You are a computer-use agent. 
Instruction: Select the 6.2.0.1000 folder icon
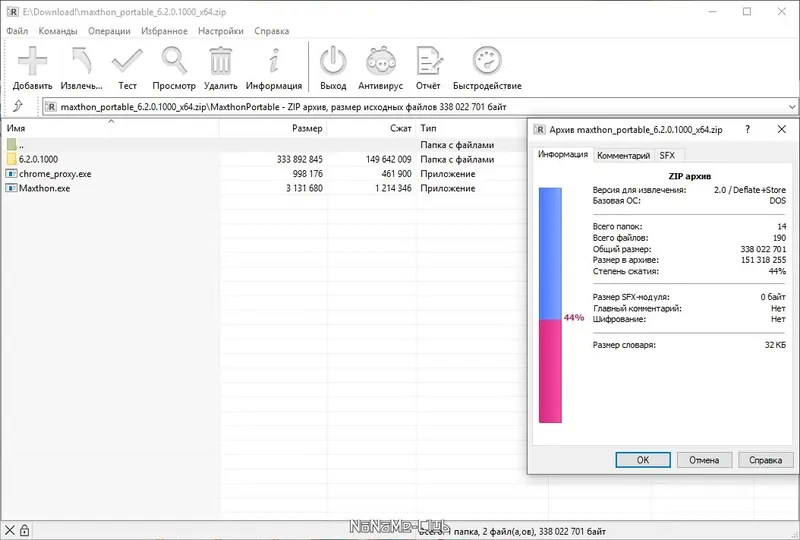pyautogui.click(x=11, y=159)
